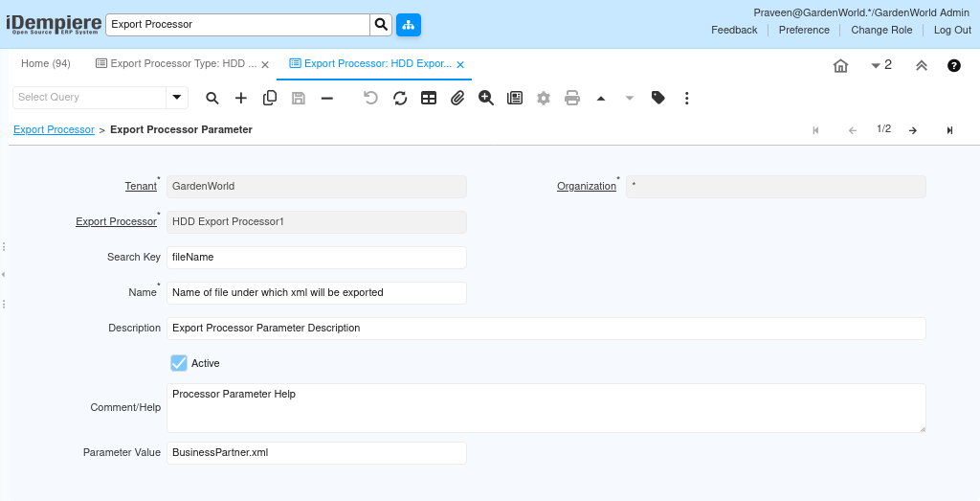Click the Comment/Help text area
The width and height of the screenshot is (980, 501).
pyautogui.click(x=546, y=408)
